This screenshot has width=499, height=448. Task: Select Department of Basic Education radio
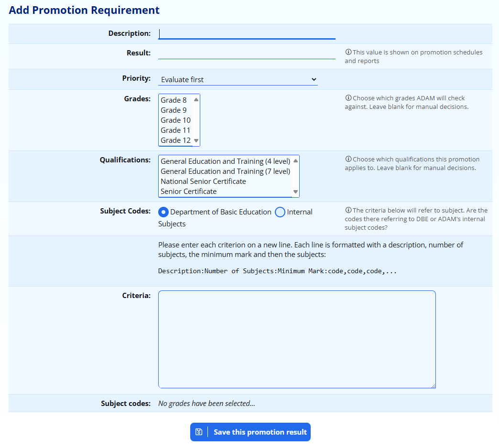tap(163, 212)
